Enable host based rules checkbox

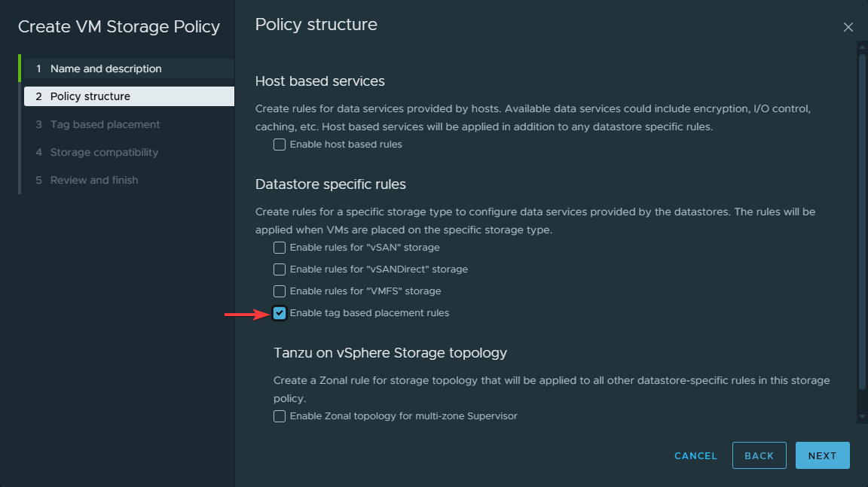[x=280, y=145]
